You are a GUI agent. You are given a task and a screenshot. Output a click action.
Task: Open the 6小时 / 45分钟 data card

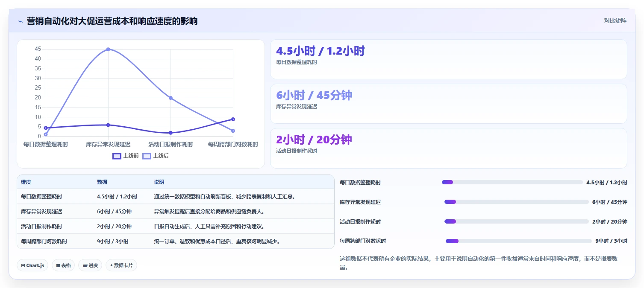(x=448, y=104)
